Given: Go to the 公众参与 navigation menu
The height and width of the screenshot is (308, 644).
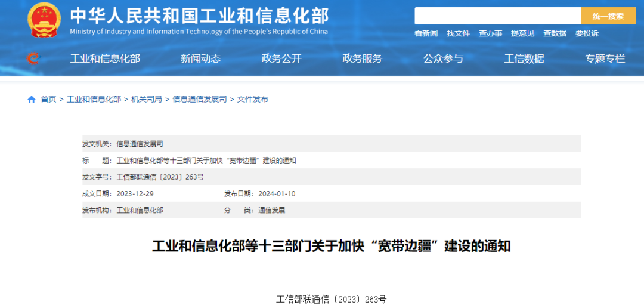Looking at the screenshot, I should (443, 58).
